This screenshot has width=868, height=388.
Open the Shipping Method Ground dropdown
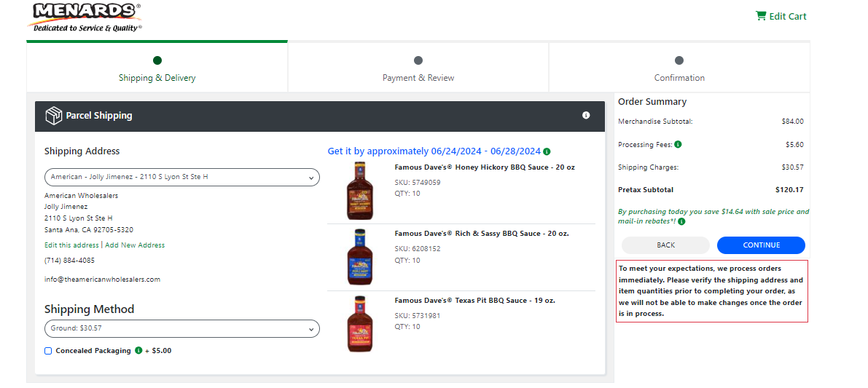182,328
